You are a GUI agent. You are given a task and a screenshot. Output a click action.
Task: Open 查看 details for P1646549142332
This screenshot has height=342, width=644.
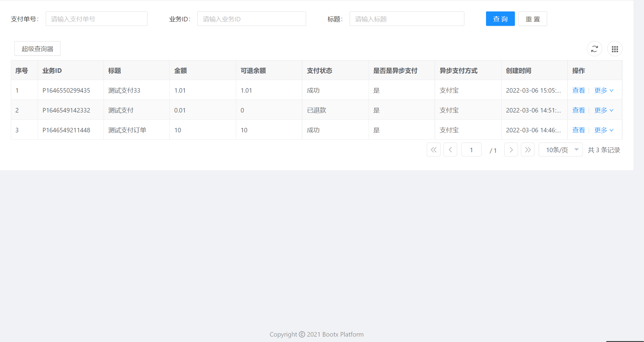pyautogui.click(x=578, y=110)
